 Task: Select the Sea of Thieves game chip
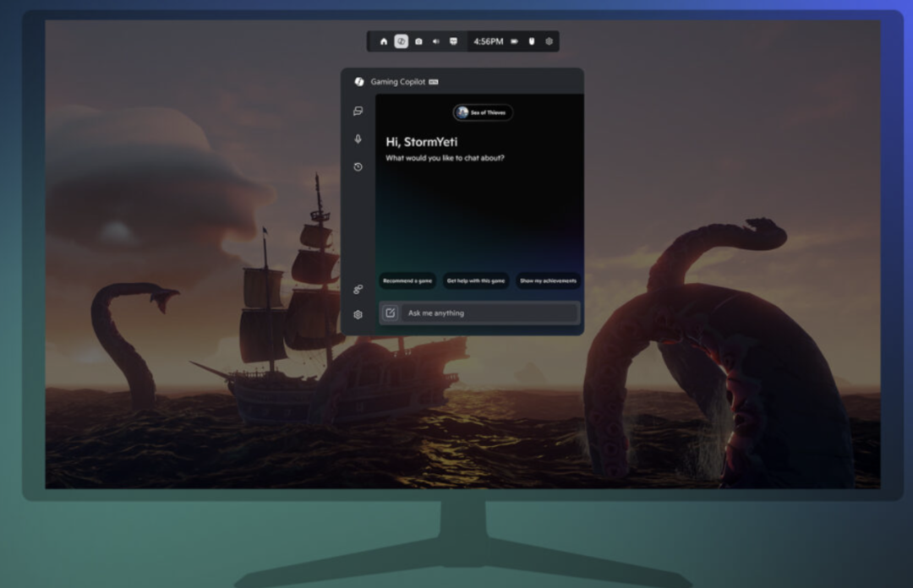pyautogui.click(x=483, y=112)
